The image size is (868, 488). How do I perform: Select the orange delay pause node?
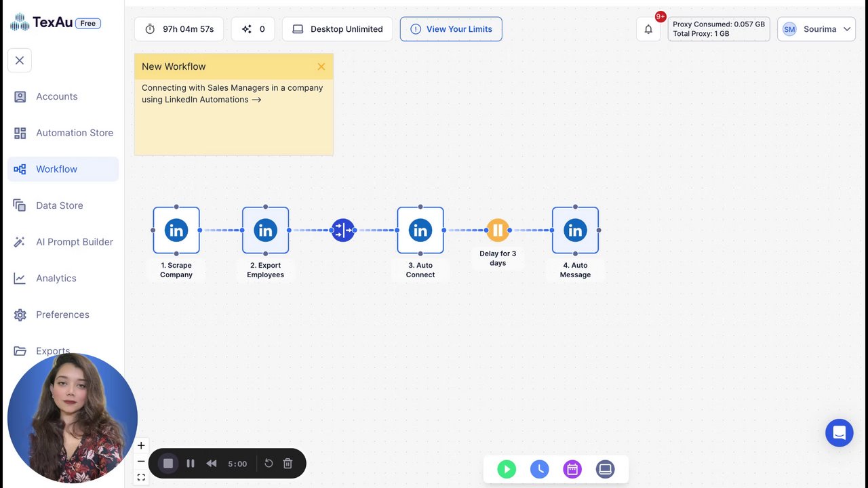click(x=498, y=230)
